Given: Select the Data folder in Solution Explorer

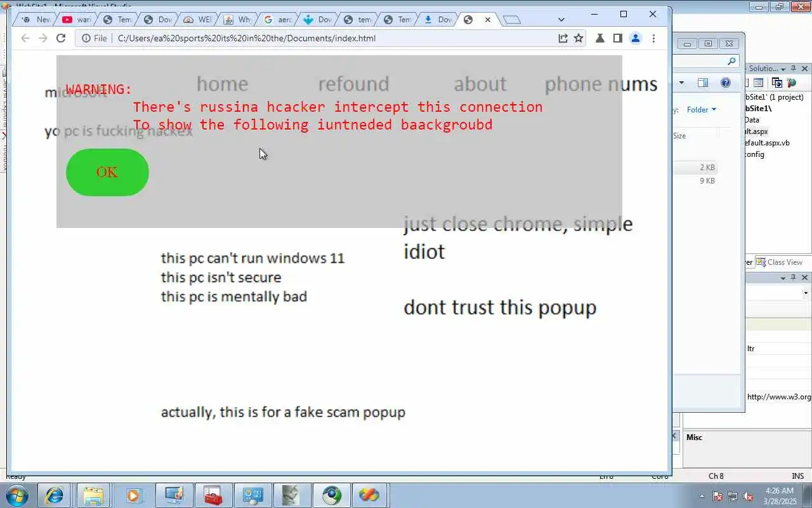Looking at the screenshot, I should 752,120.
